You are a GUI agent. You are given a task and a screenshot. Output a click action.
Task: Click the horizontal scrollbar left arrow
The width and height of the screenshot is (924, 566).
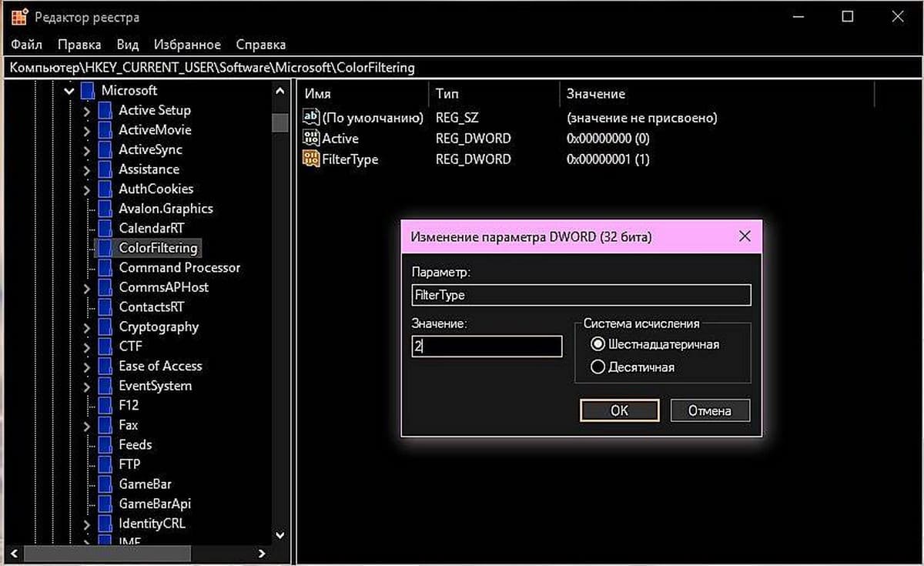tap(15, 554)
